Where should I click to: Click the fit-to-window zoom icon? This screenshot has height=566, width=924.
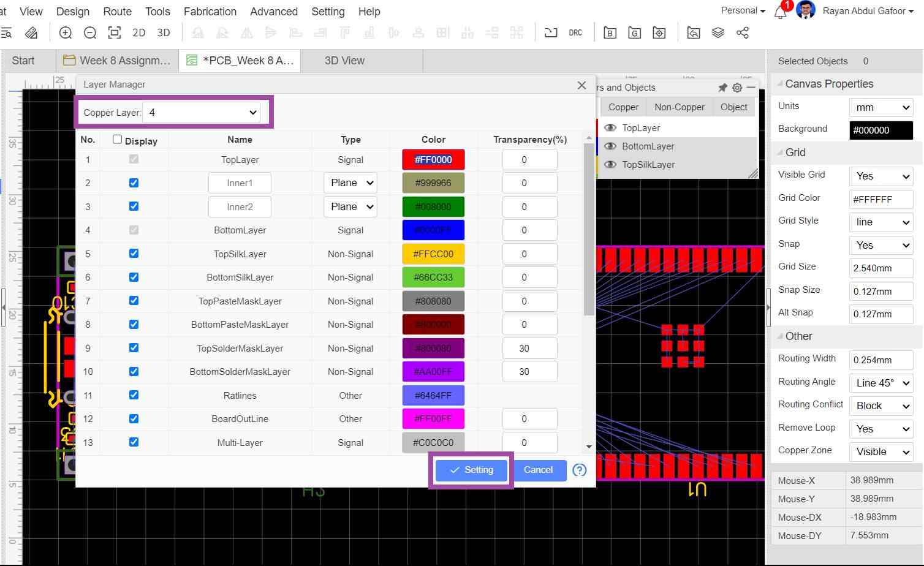[x=114, y=33]
